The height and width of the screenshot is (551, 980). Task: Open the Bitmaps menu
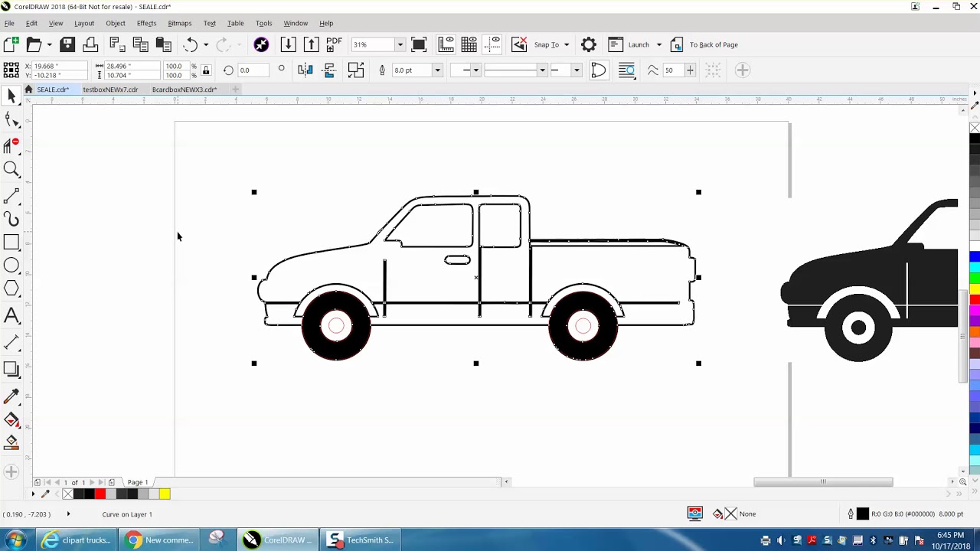180,23
